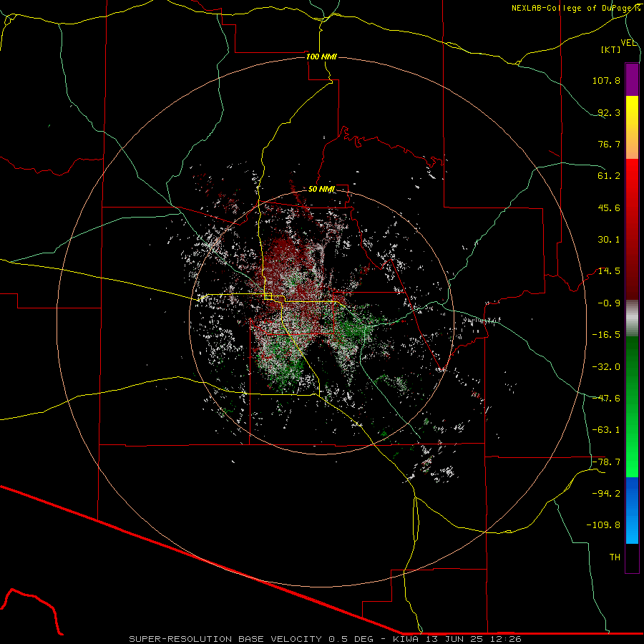Click the -63.1 velocity label

pyautogui.click(x=606, y=430)
